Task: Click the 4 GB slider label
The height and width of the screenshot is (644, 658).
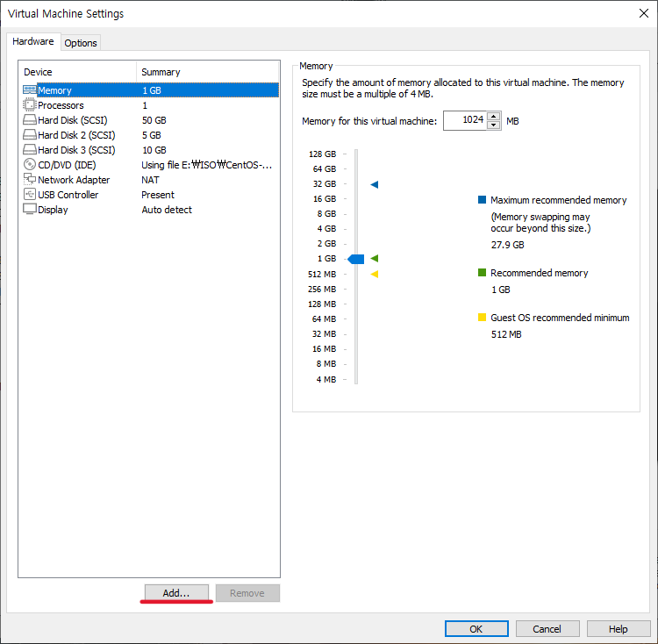Action: tap(326, 229)
